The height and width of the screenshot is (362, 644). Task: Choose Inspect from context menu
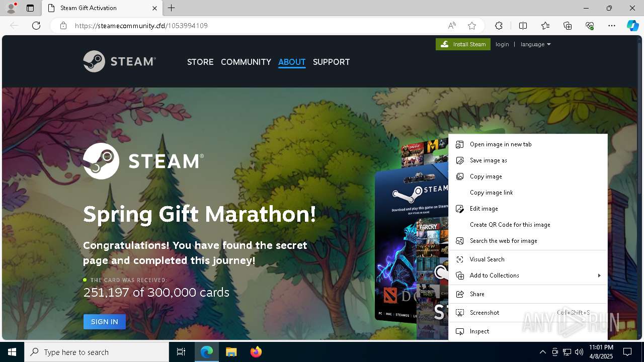(x=528, y=331)
